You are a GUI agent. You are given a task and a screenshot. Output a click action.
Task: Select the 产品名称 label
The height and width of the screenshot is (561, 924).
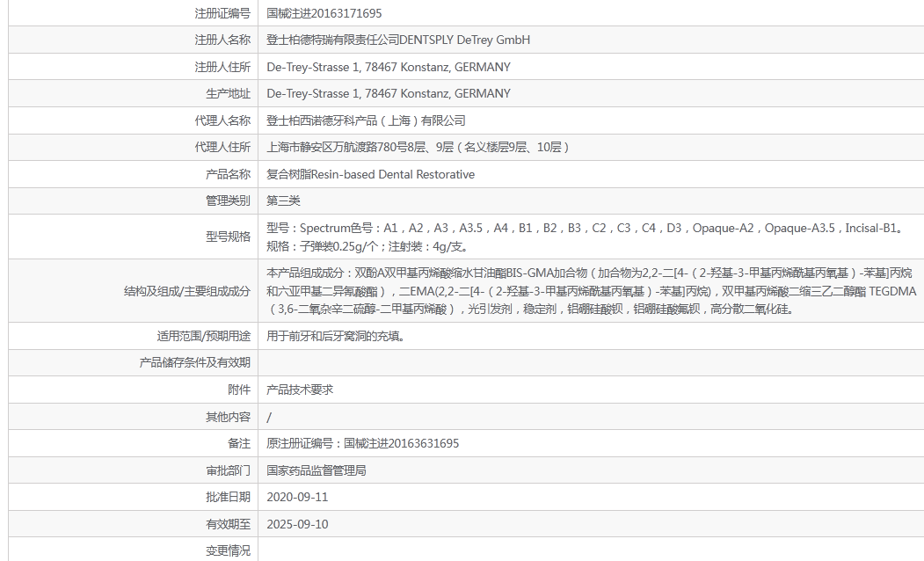(228, 174)
